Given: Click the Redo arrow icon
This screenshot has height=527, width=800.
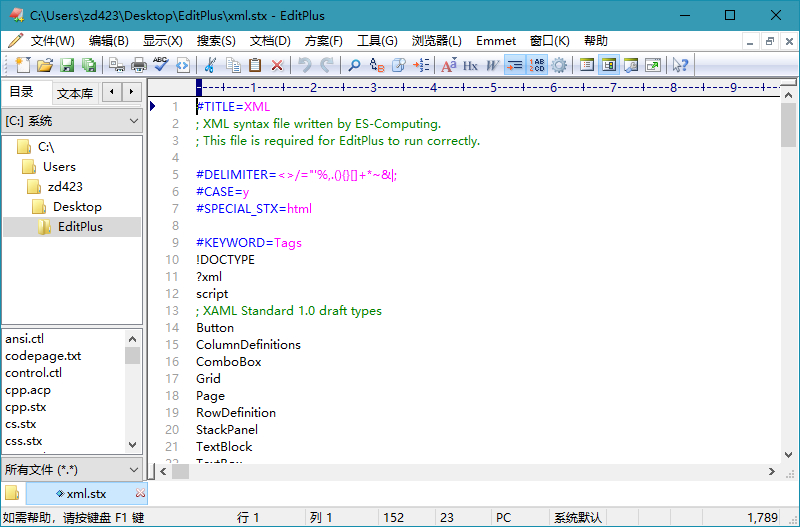Looking at the screenshot, I should [327, 65].
